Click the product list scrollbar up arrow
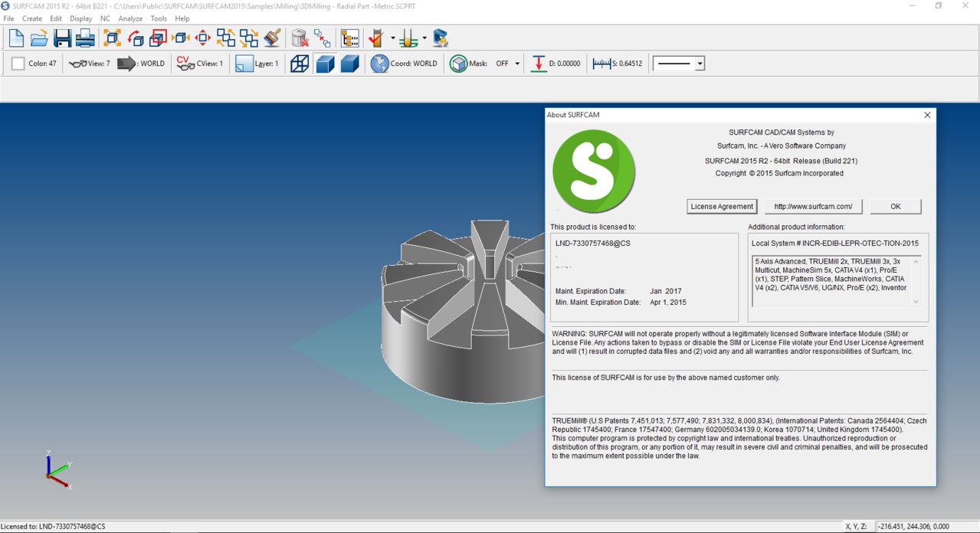This screenshot has height=533, width=980. pyautogui.click(x=916, y=262)
